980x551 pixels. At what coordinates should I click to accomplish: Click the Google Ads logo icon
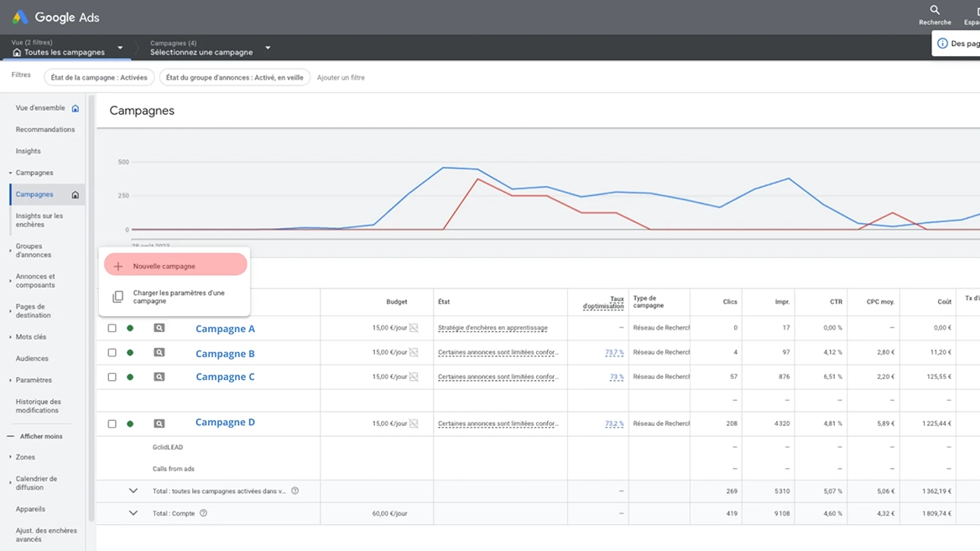click(x=20, y=17)
